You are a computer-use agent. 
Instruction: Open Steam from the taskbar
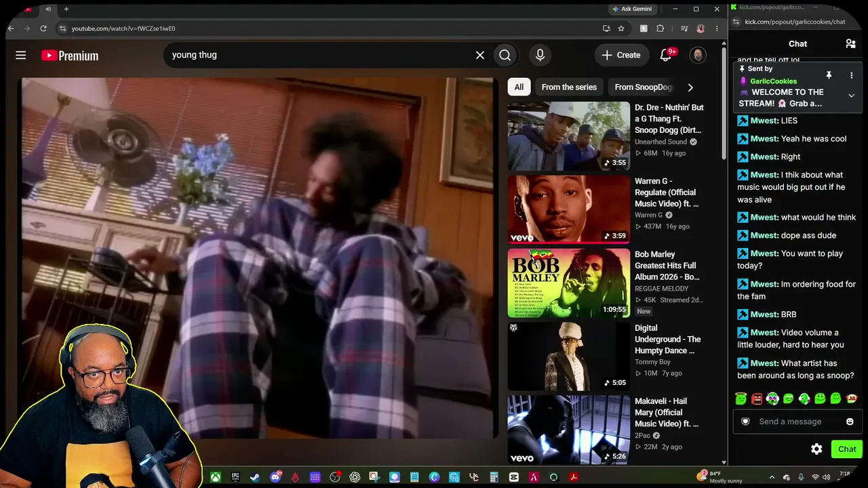coord(255,477)
